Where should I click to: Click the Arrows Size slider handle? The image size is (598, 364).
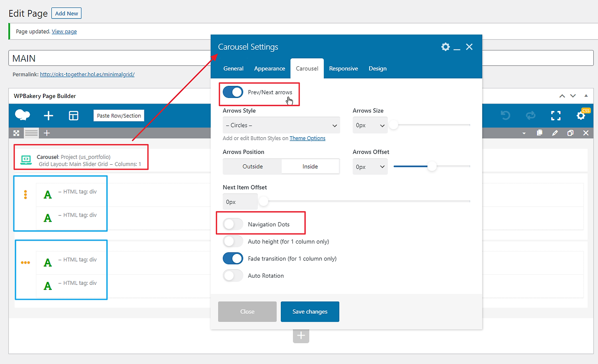pyautogui.click(x=394, y=125)
